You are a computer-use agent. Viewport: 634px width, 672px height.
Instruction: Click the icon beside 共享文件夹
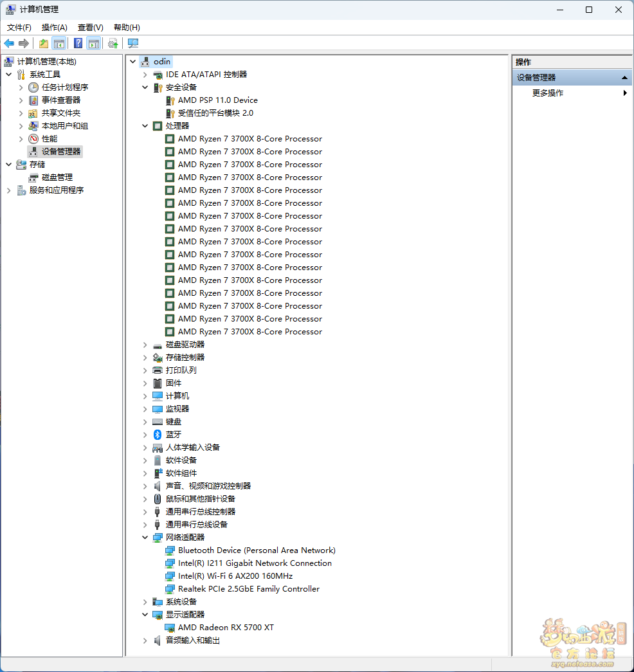[x=33, y=113]
